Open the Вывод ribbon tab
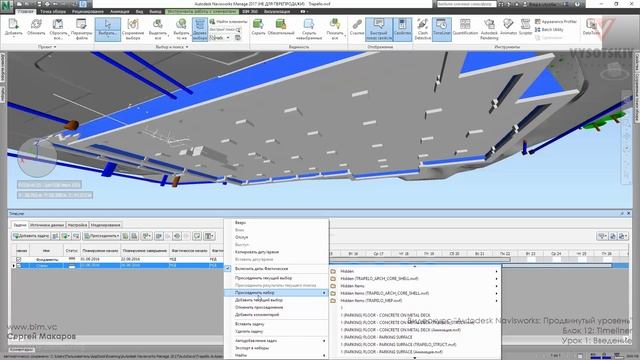The width and height of the screenshot is (640, 360). (155, 11)
